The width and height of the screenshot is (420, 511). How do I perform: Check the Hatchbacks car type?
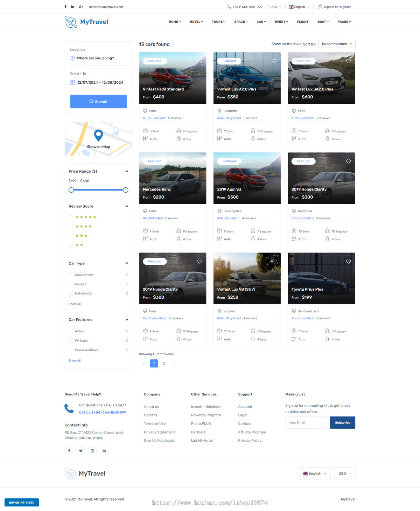tap(71, 294)
